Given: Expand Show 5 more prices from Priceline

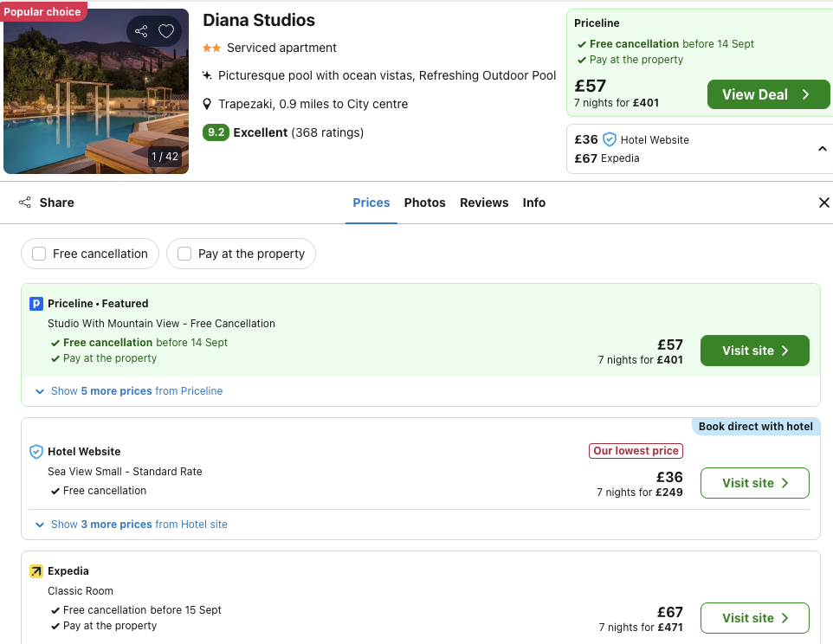Looking at the screenshot, I should 129,391.
